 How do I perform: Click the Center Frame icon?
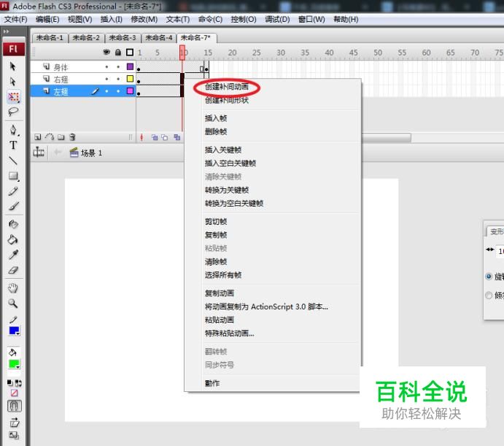tap(141, 137)
